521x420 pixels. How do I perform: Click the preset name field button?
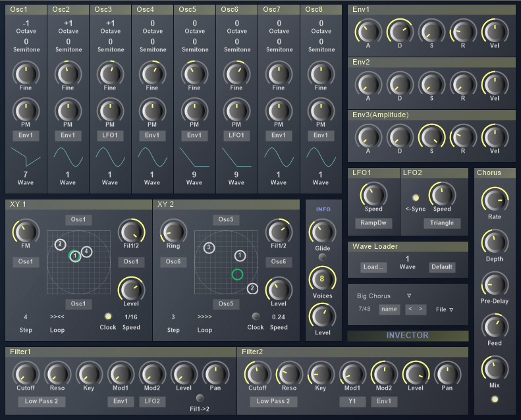point(389,309)
